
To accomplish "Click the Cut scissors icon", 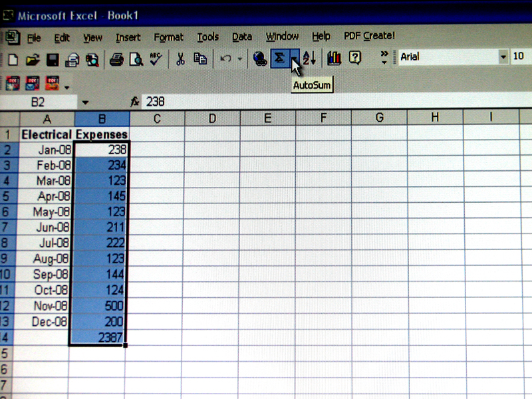I will [x=180, y=59].
